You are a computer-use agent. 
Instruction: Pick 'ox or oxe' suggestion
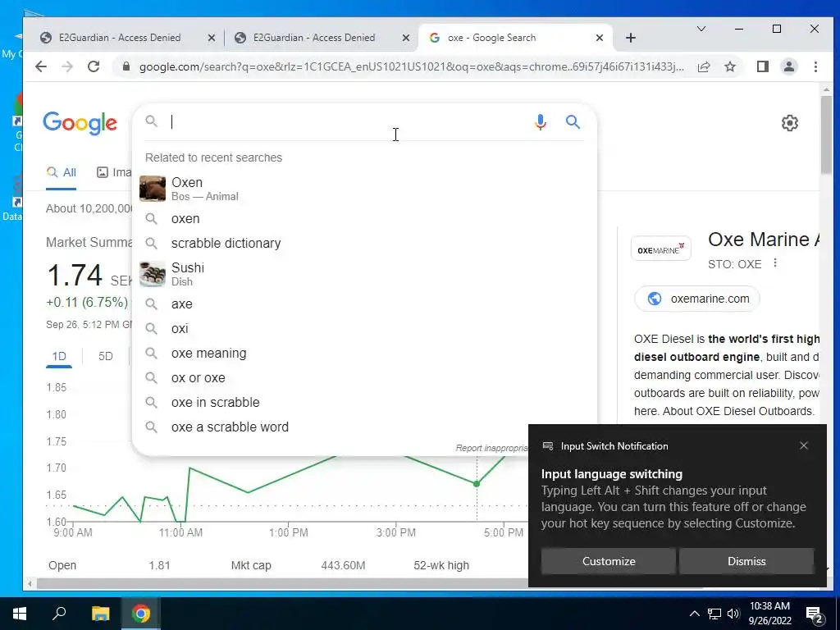364,377
